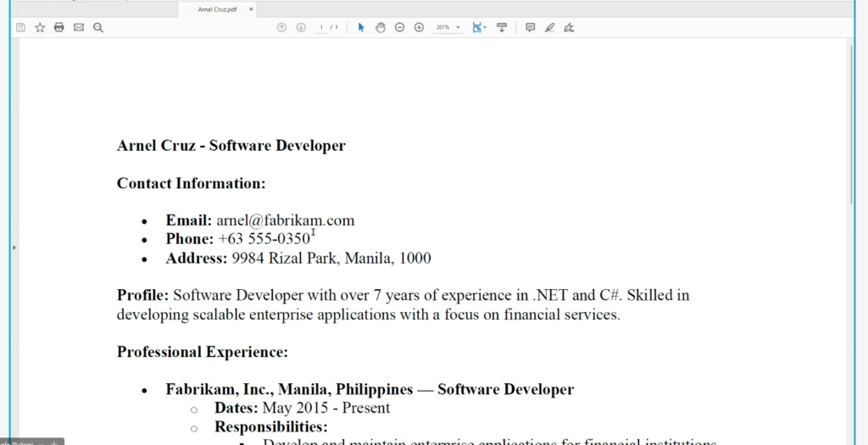Zoom out with the minus button

pyautogui.click(x=399, y=28)
